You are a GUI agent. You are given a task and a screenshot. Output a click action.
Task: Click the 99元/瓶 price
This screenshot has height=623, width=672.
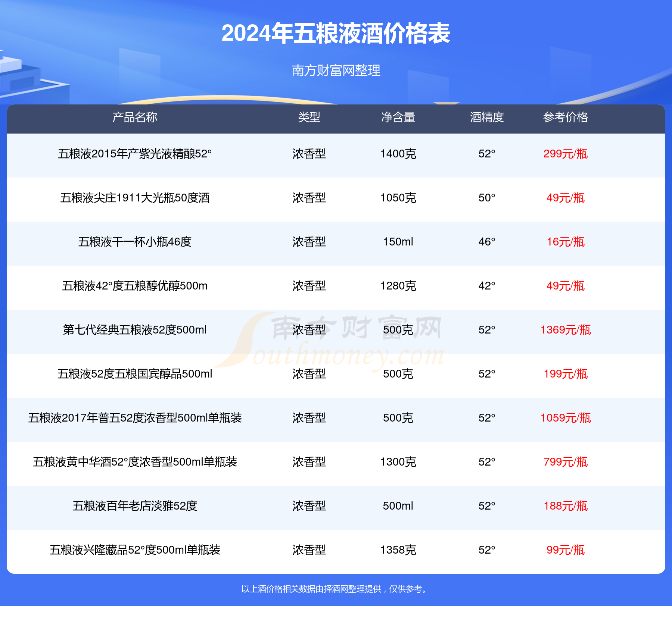pos(566,550)
